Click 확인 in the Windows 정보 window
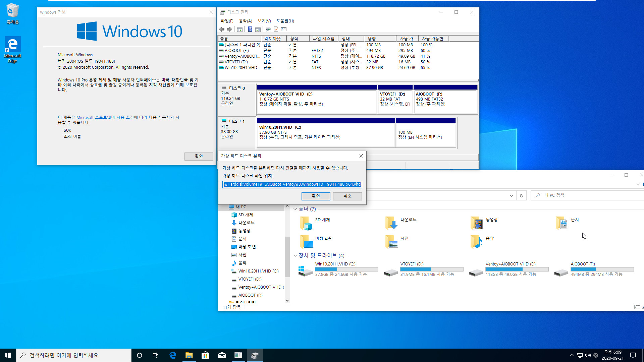Viewport: 644px width, 362px height. 199,156
